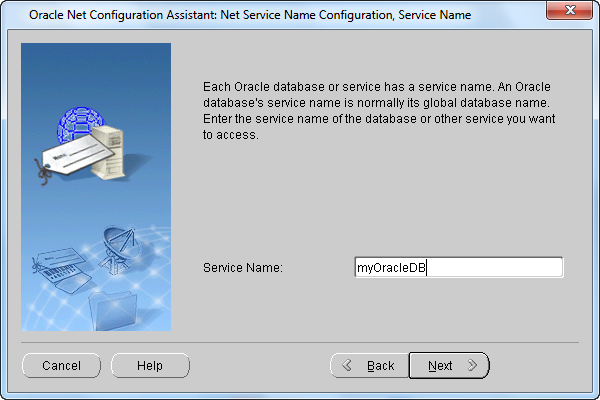Click the white name tag on the server
This screenshot has width=600, height=400.
[78, 155]
